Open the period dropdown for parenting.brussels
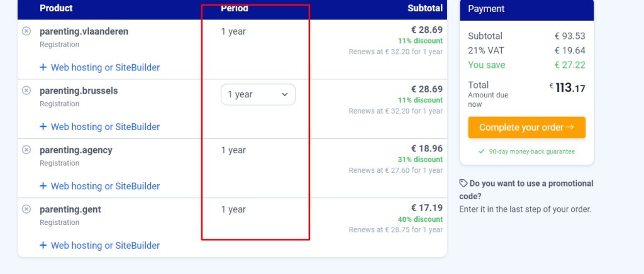The image size is (644, 274). point(258,94)
